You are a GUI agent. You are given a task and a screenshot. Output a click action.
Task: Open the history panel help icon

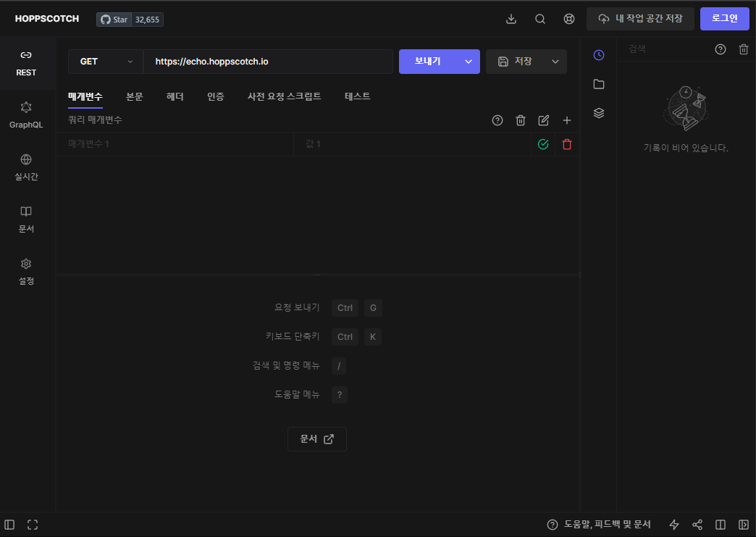click(x=721, y=49)
